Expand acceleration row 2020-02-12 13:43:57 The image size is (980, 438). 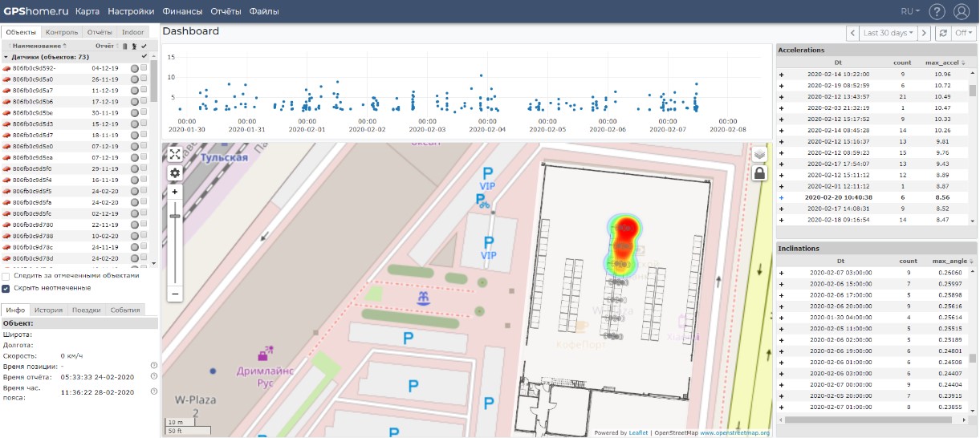coord(781,96)
